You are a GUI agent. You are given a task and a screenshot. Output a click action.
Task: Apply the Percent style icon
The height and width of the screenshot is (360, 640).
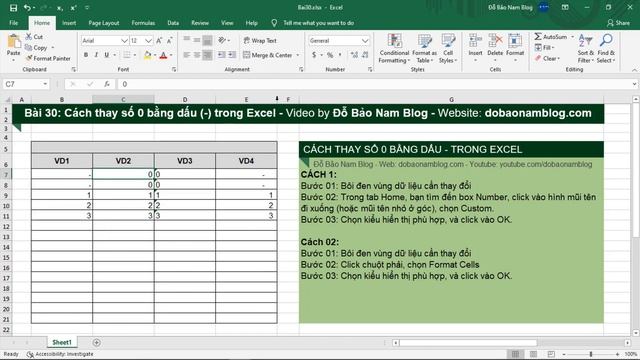(330, 55)
